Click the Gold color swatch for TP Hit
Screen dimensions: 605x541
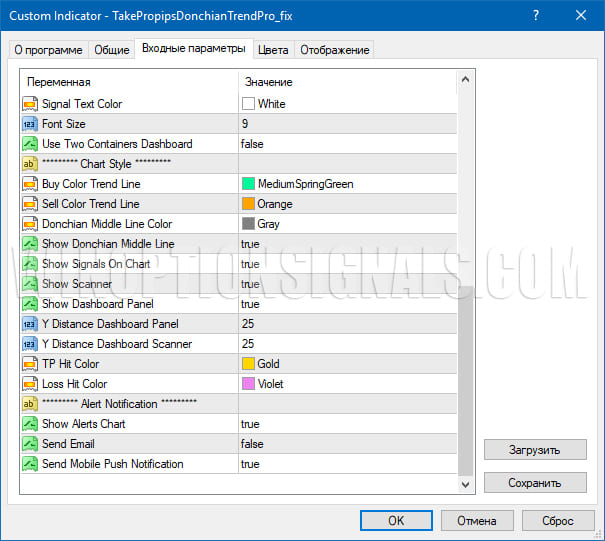[249, 364]
